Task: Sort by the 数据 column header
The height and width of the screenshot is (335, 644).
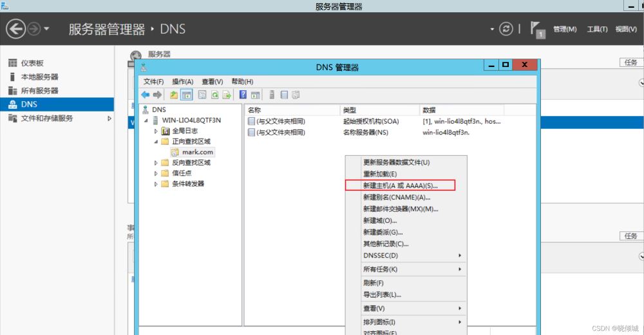Action: (x=462, y=110)
